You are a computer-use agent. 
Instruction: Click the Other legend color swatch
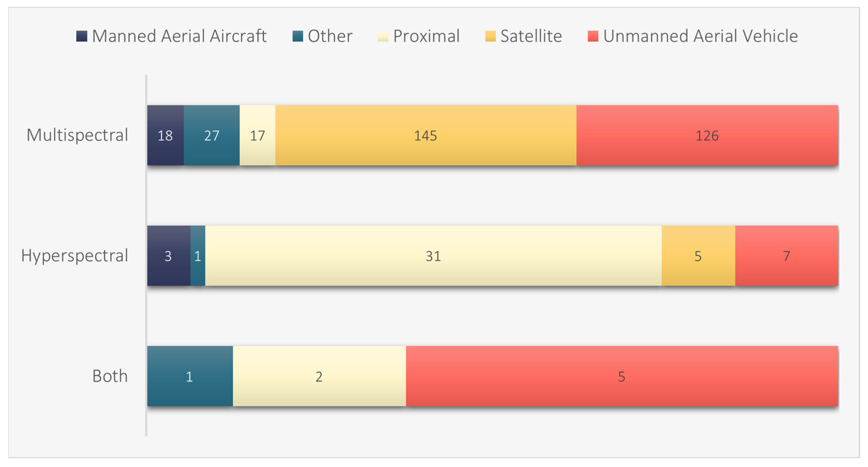tap(297, 36)
